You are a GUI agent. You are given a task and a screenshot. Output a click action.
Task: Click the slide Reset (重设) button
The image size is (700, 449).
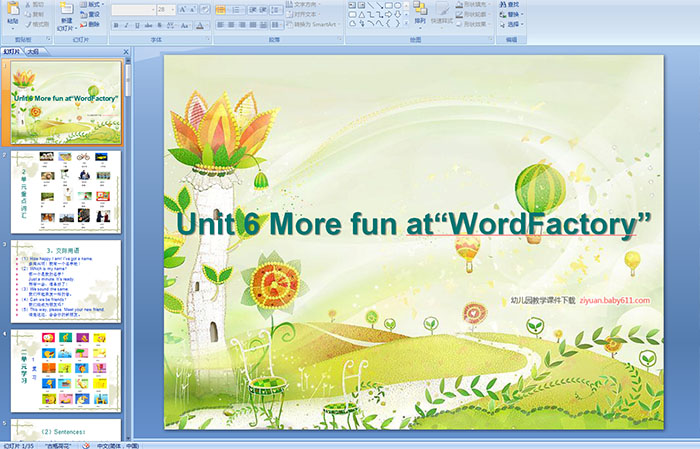[x=90, y=14]
